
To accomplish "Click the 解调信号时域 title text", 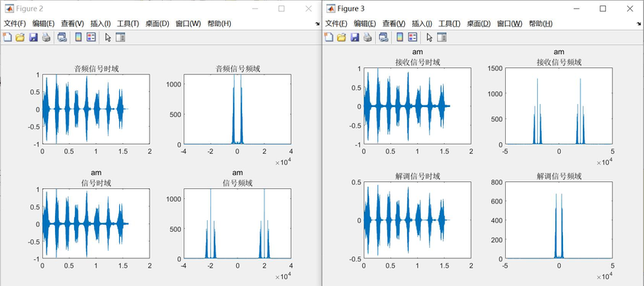I will click(418, 177).
